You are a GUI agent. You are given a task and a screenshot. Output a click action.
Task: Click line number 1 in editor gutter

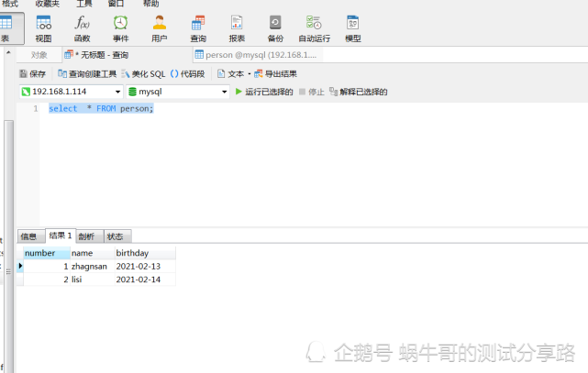36,109
